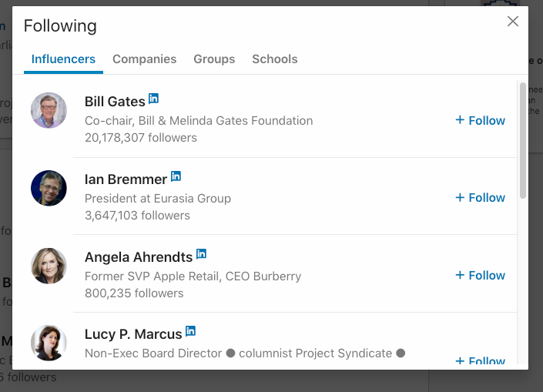Open the Groups tab
The height and width of the screenshot is (392, 543).
[214, 59]
